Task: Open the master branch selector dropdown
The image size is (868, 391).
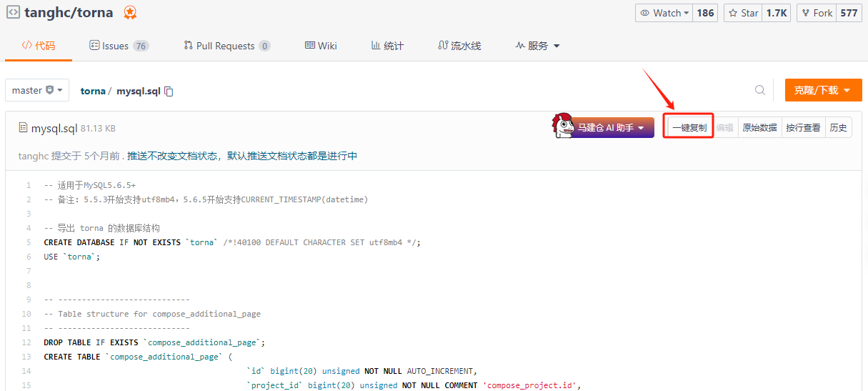Action: [x=37, y=91]
